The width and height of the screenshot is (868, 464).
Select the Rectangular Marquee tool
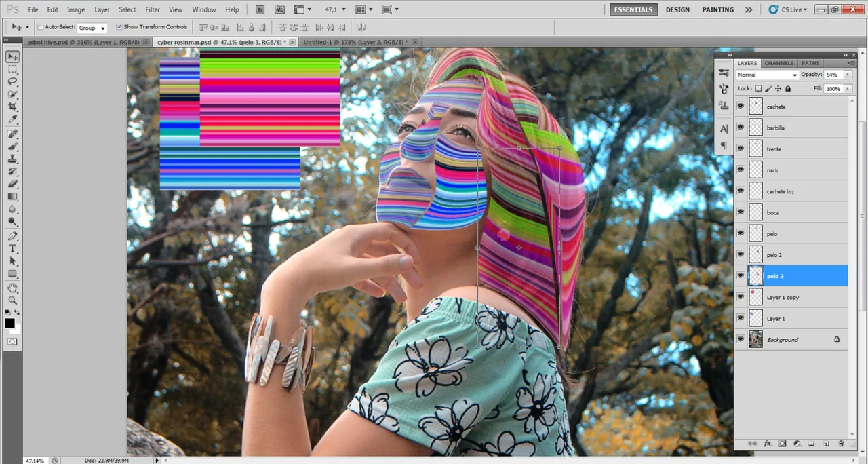pyautogui.click(x=12, y=70)
